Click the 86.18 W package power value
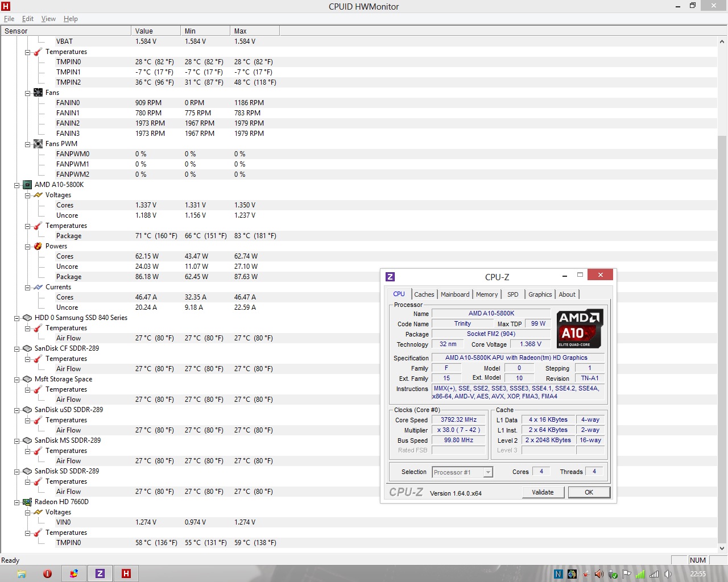Image resolution: width=728 pixels, height=582 pixels. (147, 277)
